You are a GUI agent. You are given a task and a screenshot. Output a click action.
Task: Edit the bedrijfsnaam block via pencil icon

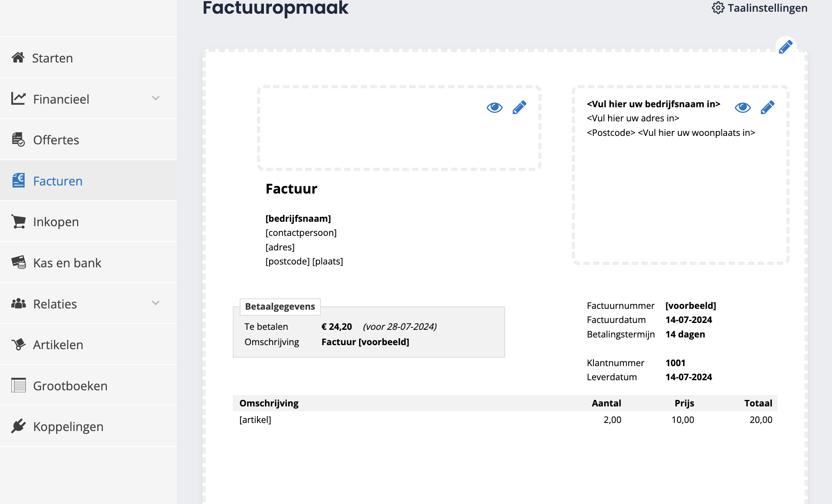point(767,107)
